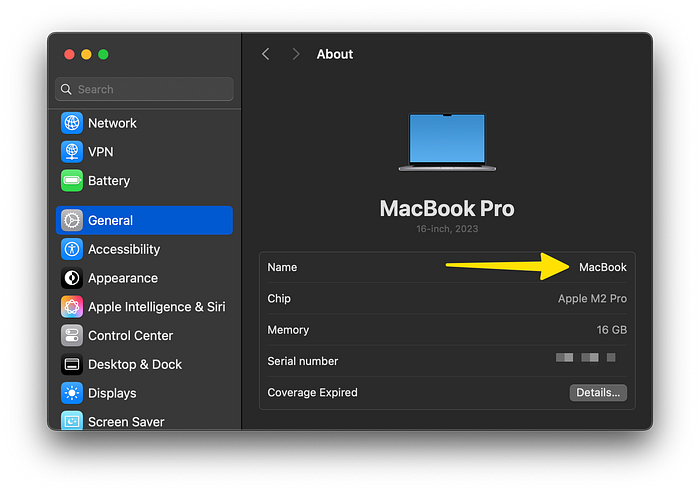Click the VPN icon in sidebar
The image size is (700, 493).
(72, 152)
